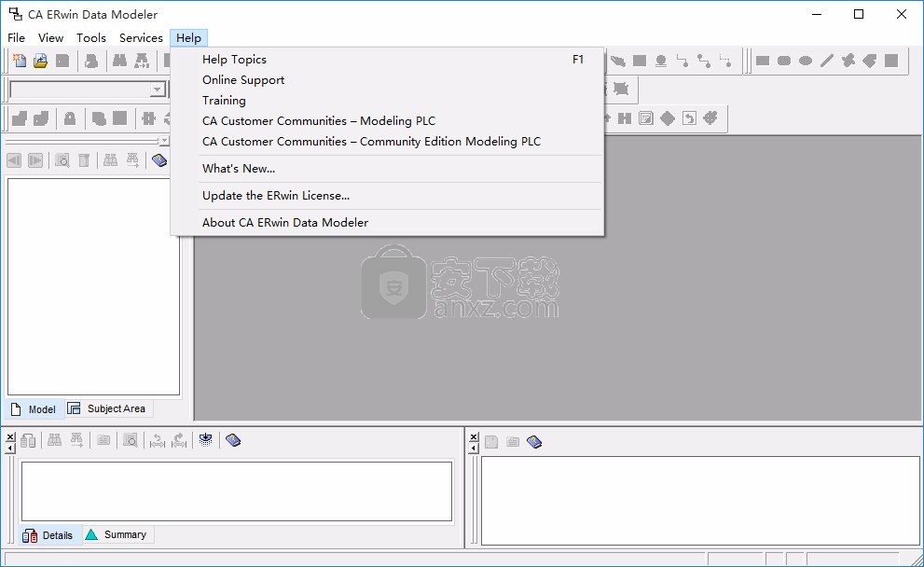The image size is (924, 567).
Task: Maximize the CA ERwin window
Action: pyautogui.click(x=859, y=14)
